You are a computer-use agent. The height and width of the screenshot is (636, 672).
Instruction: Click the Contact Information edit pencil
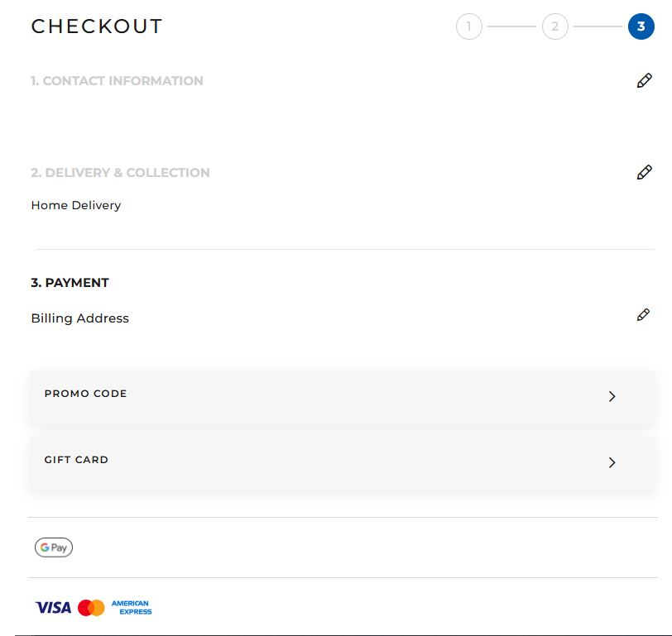tap(644, 81)
